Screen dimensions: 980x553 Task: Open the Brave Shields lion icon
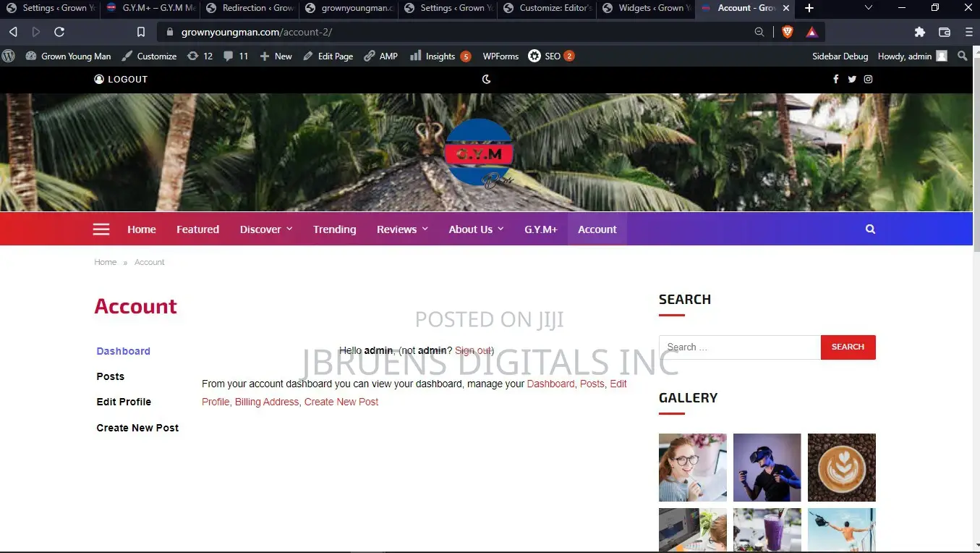[x=788, y=32]
